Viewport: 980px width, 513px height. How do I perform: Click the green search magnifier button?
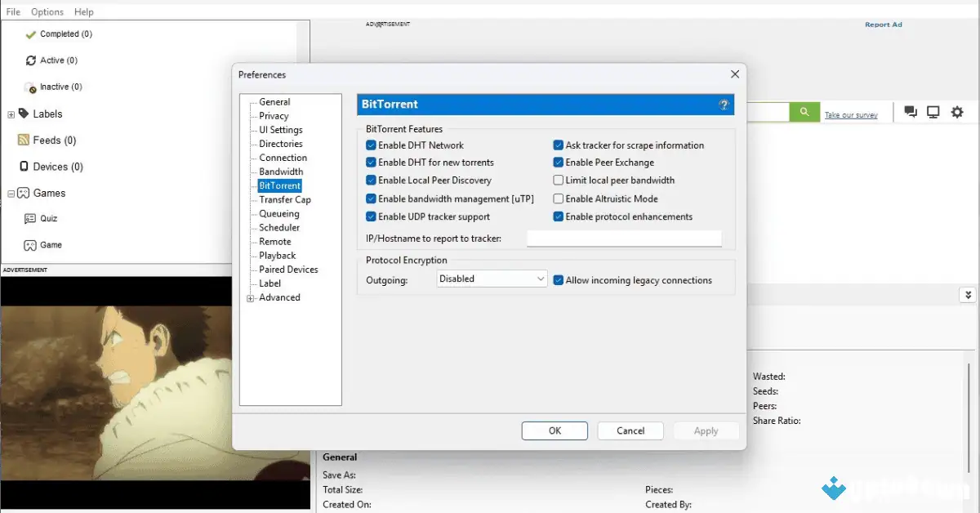[804, 111]
